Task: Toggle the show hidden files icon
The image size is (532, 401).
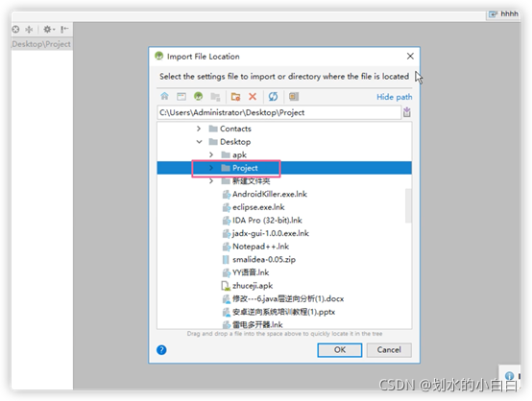Action: (294, 97)
